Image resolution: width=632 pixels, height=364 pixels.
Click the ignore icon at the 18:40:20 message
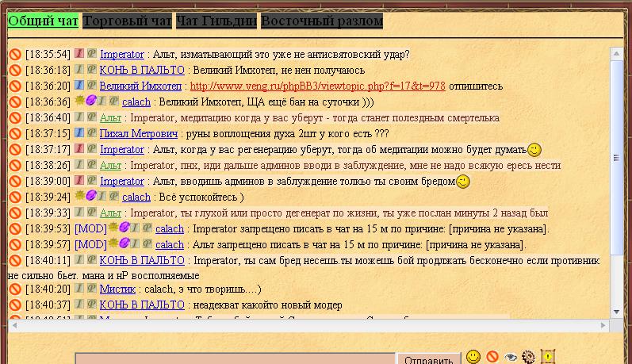[x=15, y=289]
